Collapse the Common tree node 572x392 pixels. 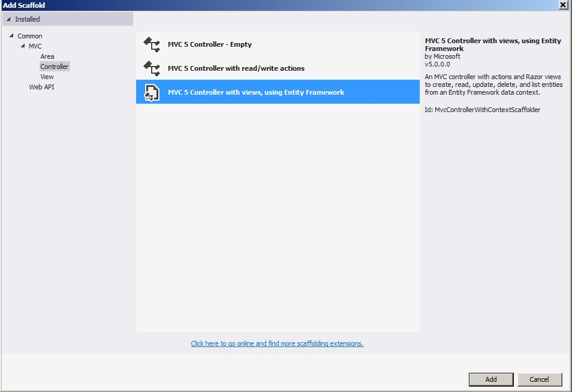11,36
